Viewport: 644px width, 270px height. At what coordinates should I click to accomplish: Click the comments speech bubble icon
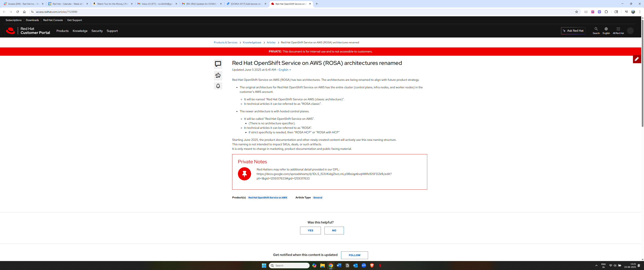tap(218, 64)
